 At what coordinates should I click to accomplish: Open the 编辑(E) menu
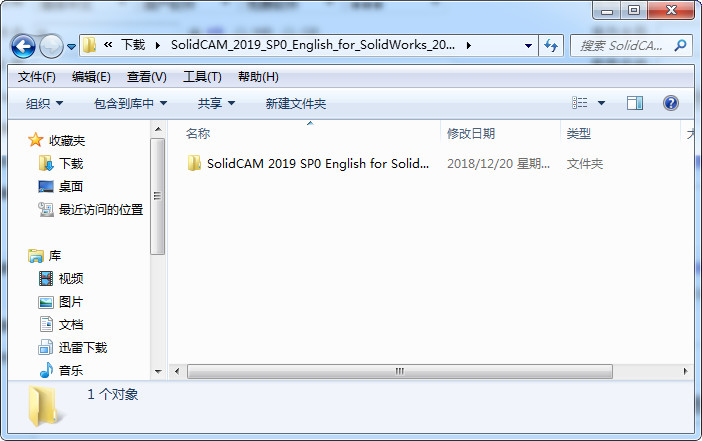91,77
